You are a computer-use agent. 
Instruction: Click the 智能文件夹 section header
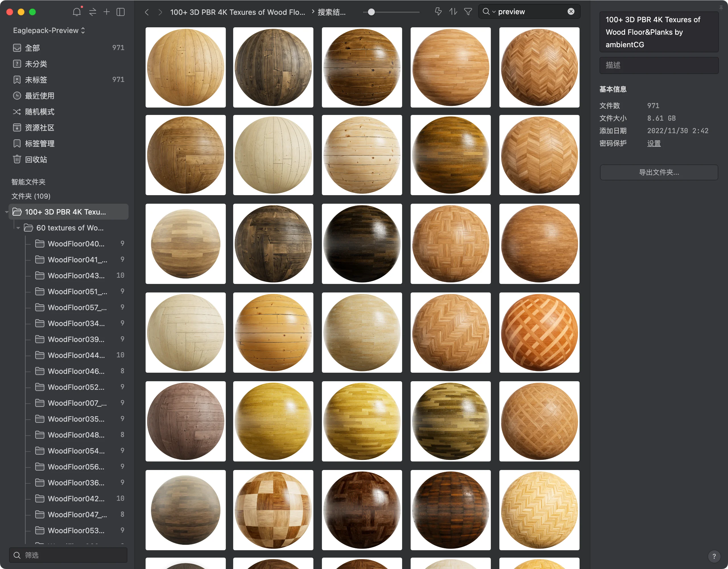click(28, 182)
